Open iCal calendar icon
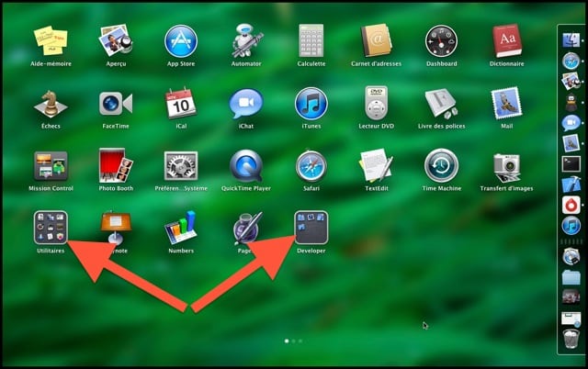Image resolution: width=588 pixels, height=369 pixels. coord(181,103)
